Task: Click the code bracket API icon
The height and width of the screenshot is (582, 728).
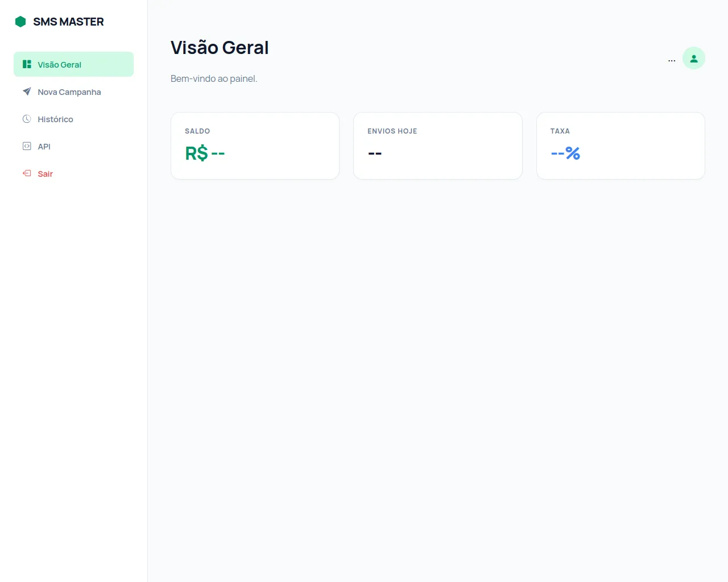Action: [x=27, y=146]
